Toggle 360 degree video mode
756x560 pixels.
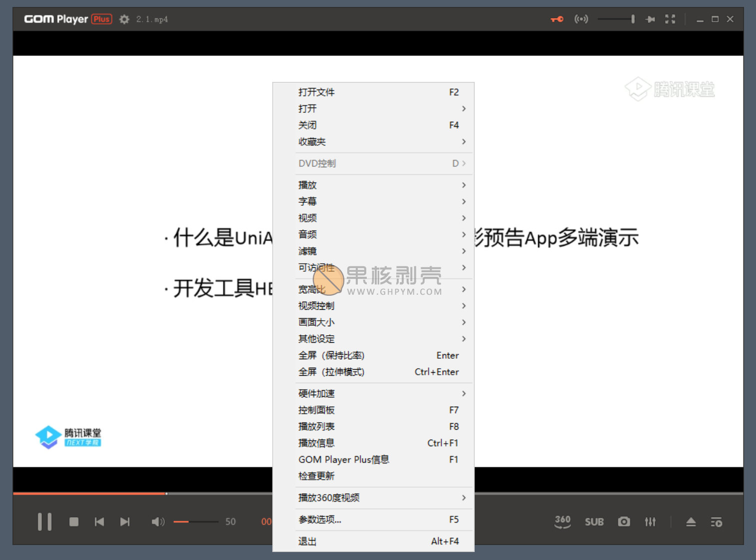[x=563, y=522]
